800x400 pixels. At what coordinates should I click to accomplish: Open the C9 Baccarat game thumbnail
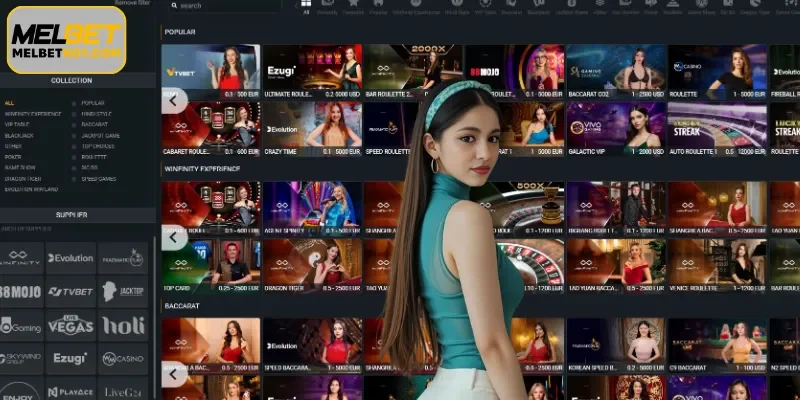click(717, 345)
